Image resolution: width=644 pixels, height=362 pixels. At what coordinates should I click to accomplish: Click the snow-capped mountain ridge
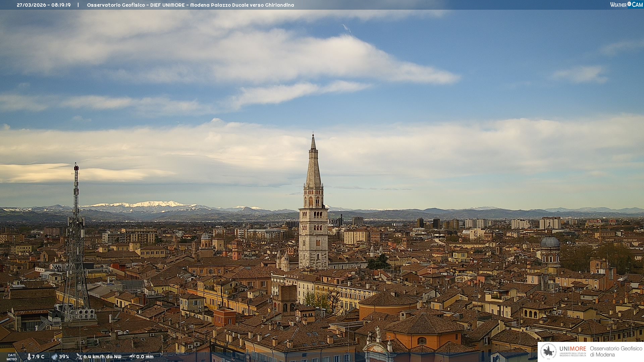[x=148, y=204]
